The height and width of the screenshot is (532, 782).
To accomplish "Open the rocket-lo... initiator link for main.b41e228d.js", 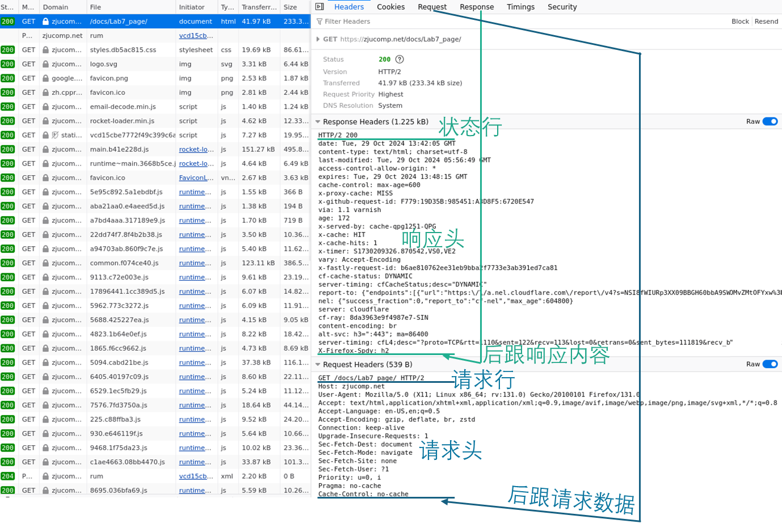I will click(196, 150).
